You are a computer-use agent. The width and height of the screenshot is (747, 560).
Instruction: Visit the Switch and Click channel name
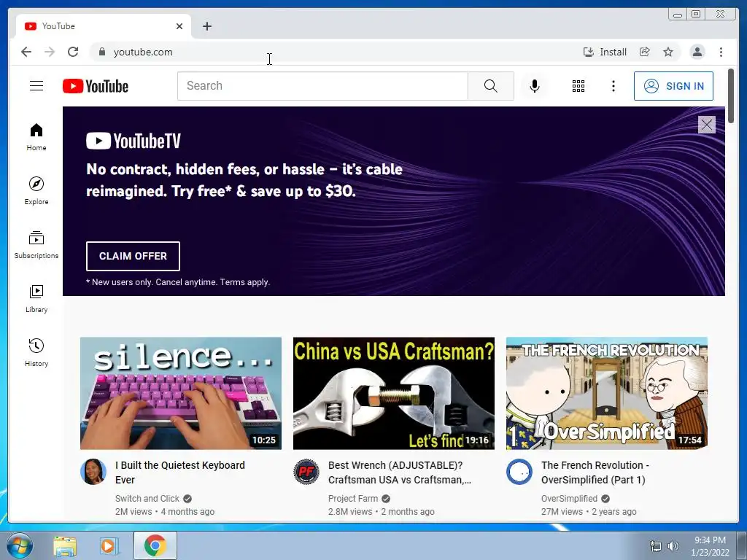click(147, 499)
